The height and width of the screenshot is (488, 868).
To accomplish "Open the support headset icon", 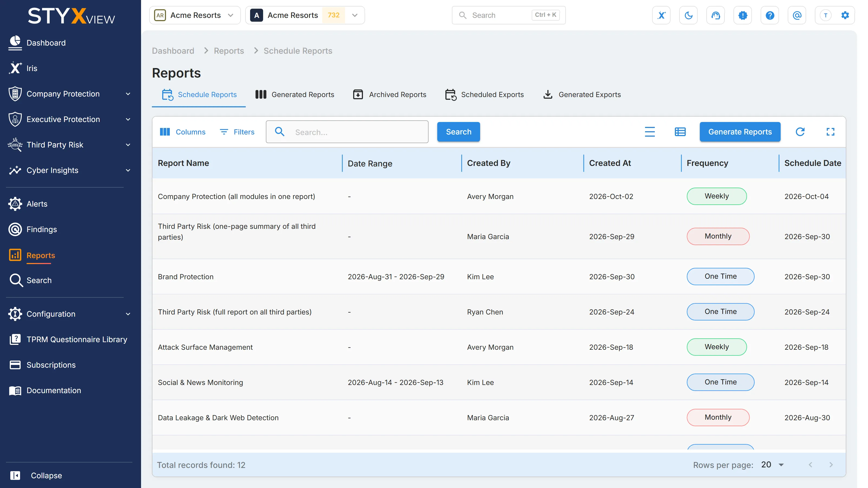I will tap(715, 15).
